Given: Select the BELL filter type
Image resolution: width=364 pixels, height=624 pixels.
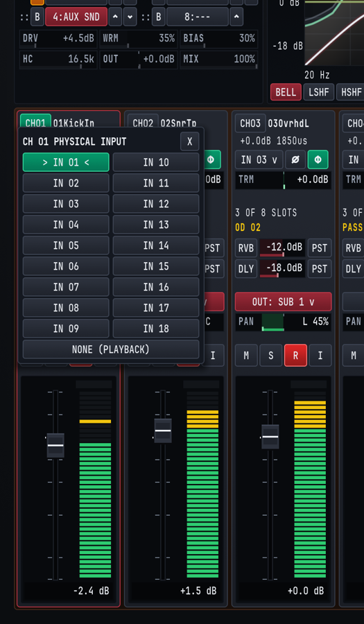Looking at the screenshot, I should coord(286,92).
